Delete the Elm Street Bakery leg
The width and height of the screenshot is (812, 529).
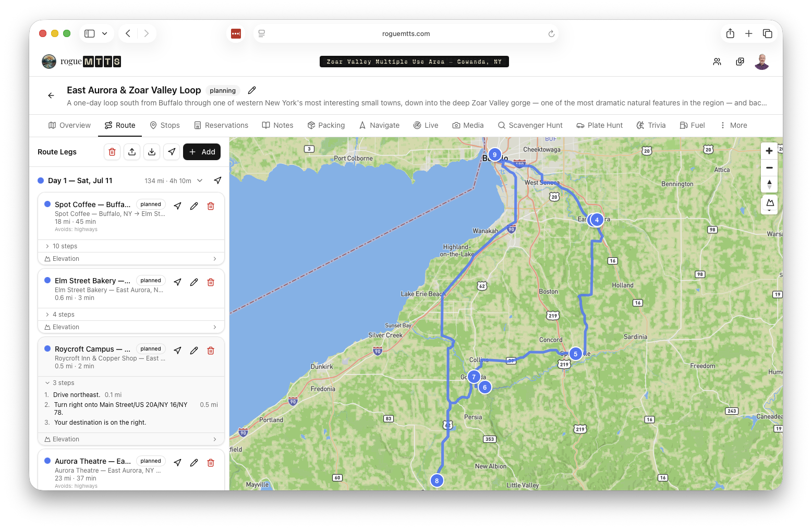[211, 282]
